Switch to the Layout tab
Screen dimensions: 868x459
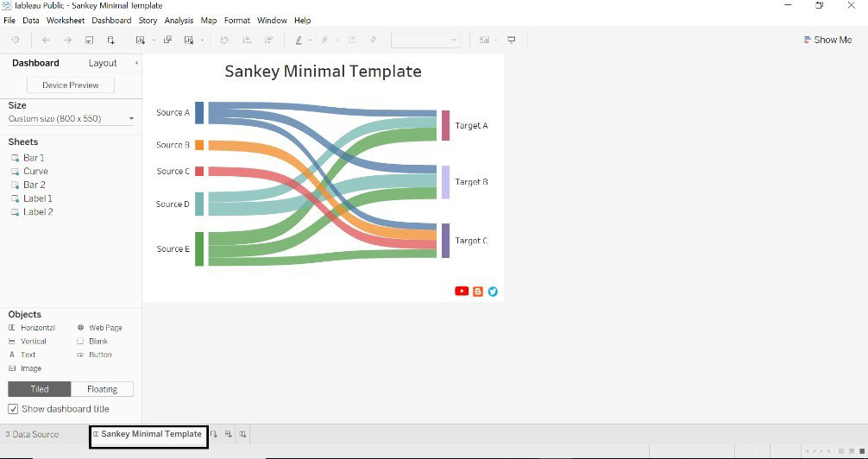click(103, 63)
